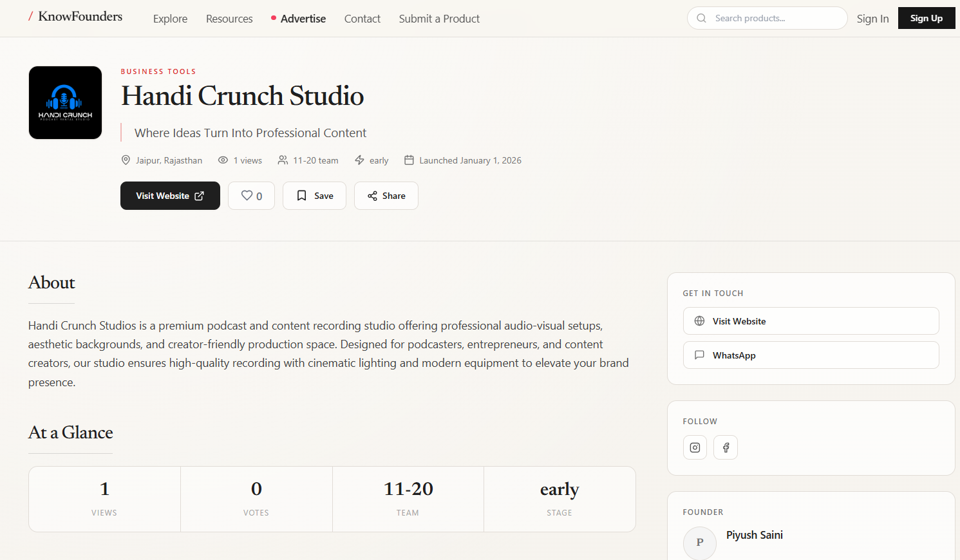Click the FOLLOW section heading
This screenshot has width=960, height=560.
700,421
